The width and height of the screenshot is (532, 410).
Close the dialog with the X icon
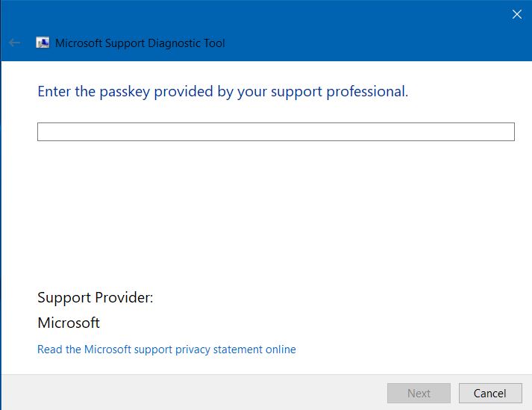(x=517, y=14)
